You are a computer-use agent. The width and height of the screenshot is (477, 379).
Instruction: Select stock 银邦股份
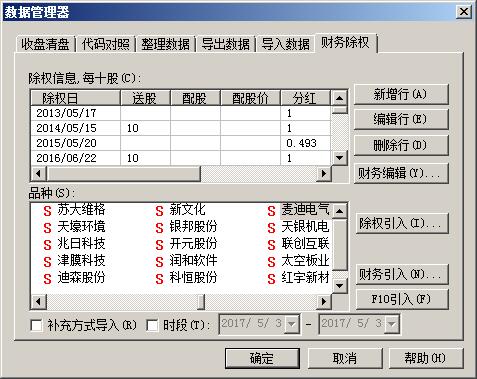click(186, 227)
